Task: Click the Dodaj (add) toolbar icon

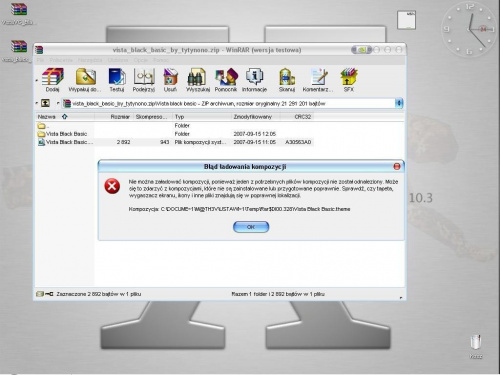Action: coord(53,80)
